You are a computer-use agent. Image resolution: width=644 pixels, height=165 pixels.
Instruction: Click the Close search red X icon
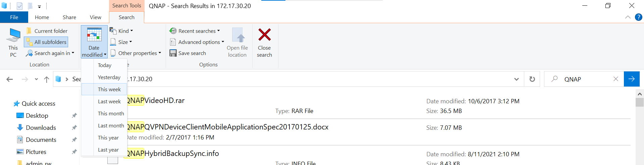coord(264,35)
